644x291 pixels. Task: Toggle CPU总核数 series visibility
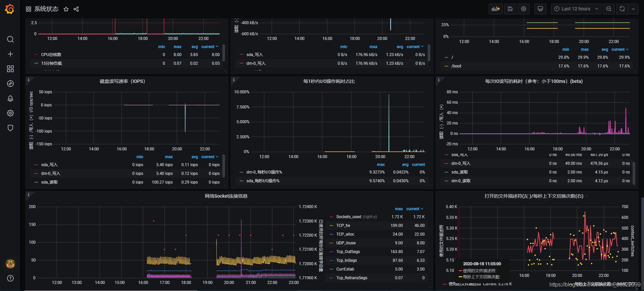click(x=51, y=55)
